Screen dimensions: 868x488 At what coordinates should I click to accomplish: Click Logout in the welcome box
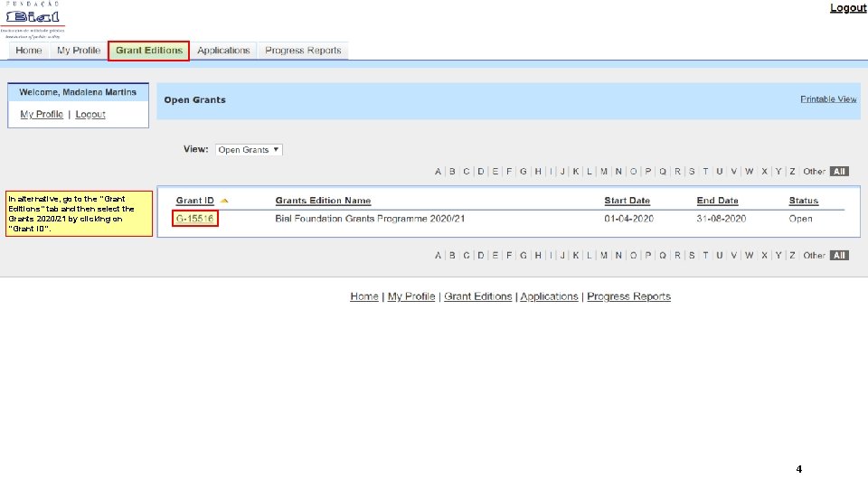[x=90, y=114]
